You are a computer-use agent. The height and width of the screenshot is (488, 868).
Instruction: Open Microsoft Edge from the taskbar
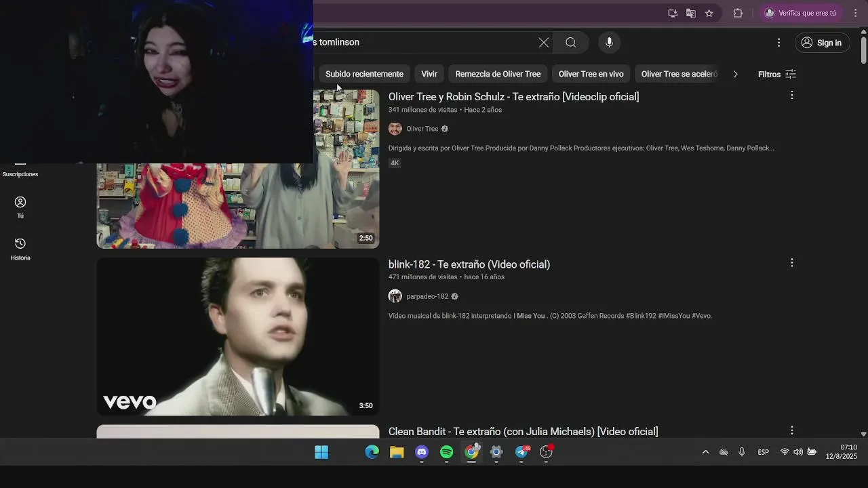(x=372, y=452)
